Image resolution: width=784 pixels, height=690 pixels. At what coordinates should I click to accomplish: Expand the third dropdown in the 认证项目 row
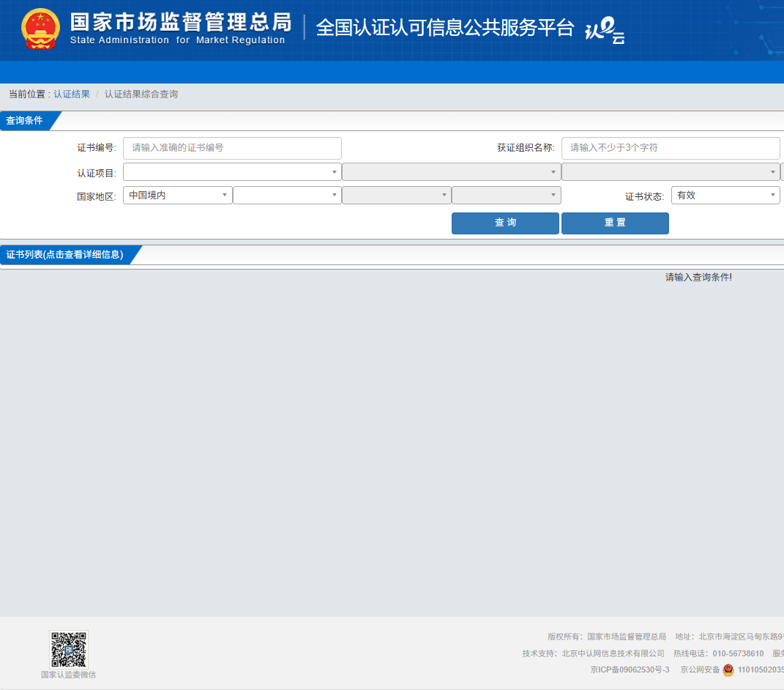click(x=671, y=172)
